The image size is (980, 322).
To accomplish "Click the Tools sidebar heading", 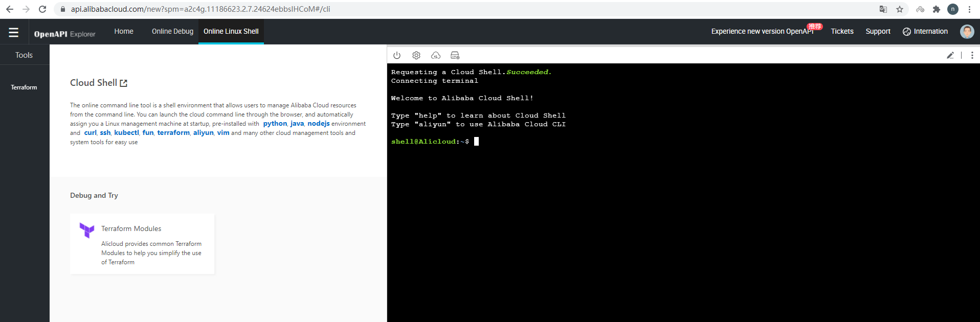I will (24, 55).
